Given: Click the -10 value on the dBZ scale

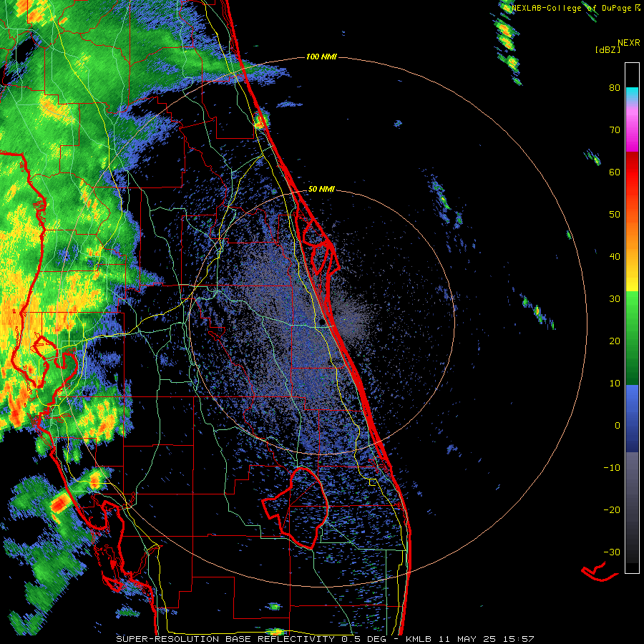Looking at the screenshot, I should [x=612, y=468].
